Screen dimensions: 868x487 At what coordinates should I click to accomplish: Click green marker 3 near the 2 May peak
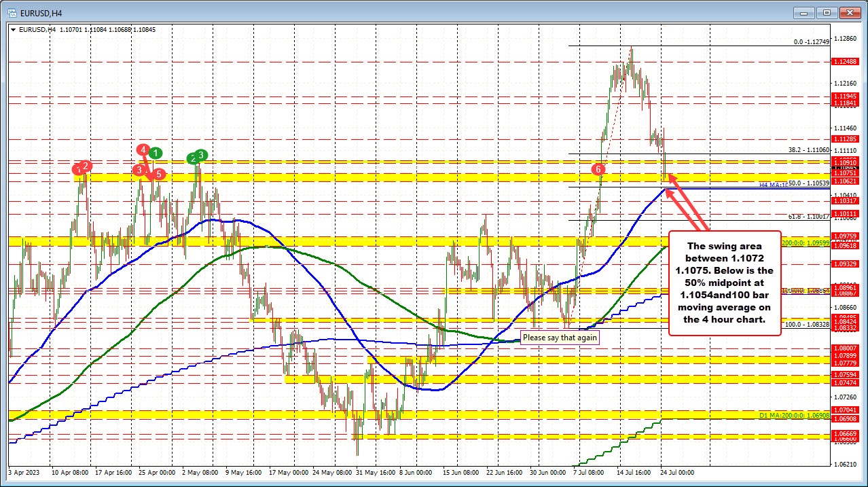200,154
